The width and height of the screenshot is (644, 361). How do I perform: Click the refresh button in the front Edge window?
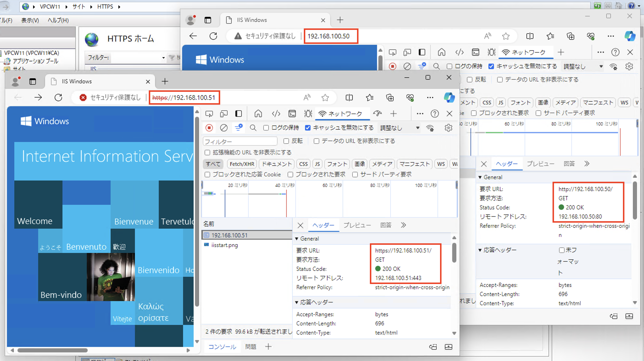[x=58, y=97]
